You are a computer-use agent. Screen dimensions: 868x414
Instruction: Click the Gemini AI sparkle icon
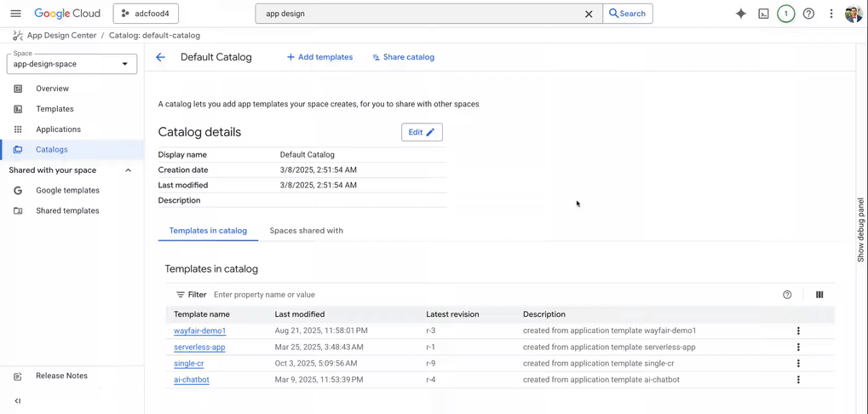pyautogui.click(x=740, y=14)
